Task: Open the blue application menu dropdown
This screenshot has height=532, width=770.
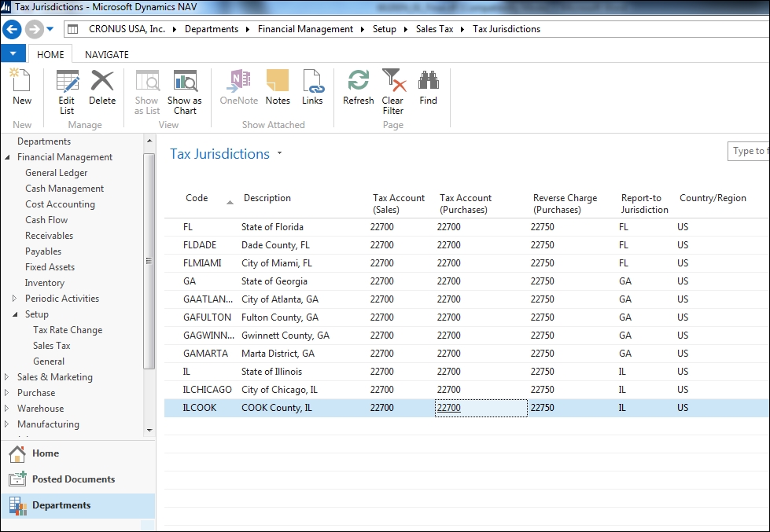Action: [x=13, y=54]
